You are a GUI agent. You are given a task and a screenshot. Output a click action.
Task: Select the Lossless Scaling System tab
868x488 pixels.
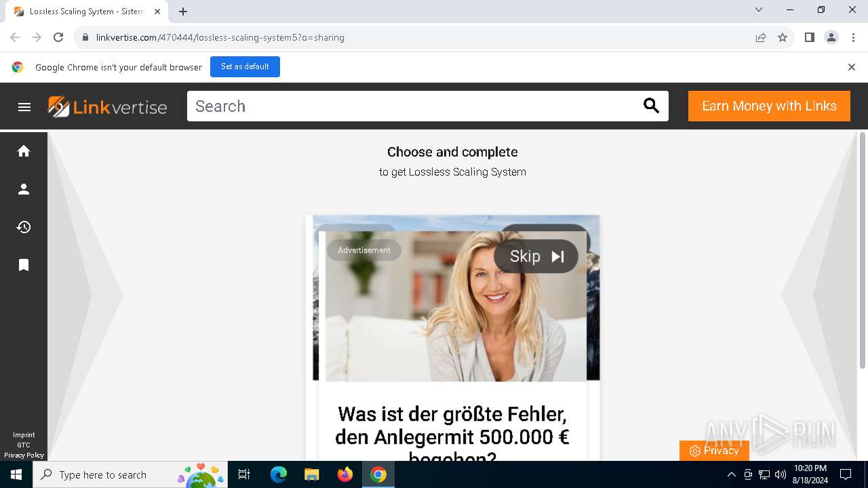click(85, 12)
